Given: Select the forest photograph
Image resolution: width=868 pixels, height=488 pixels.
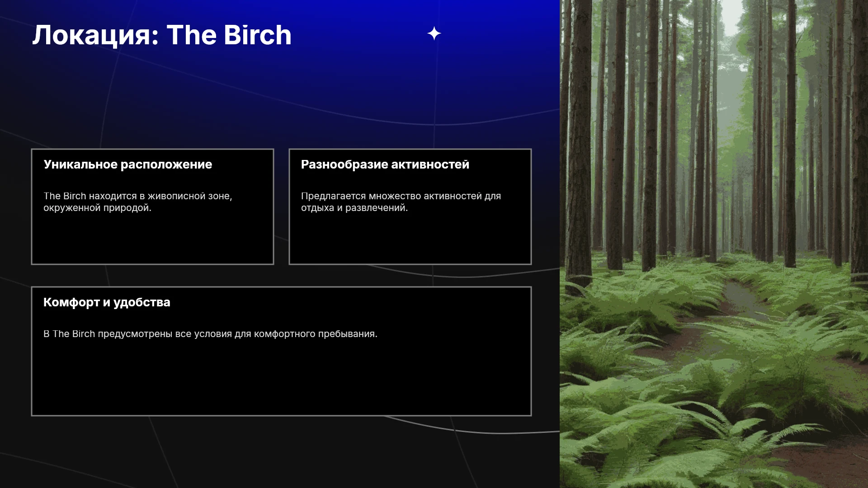Looking at the screenshot, I should pos(714,244).
